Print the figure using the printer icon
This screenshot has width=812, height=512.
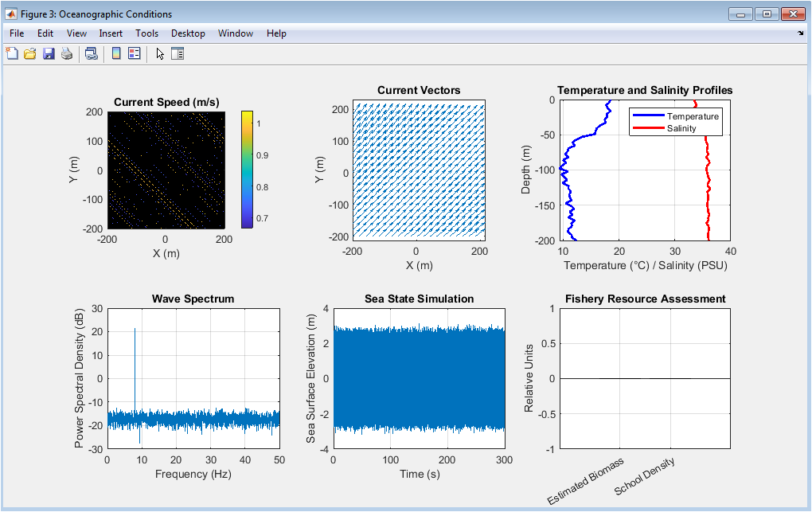click(67, 53)
